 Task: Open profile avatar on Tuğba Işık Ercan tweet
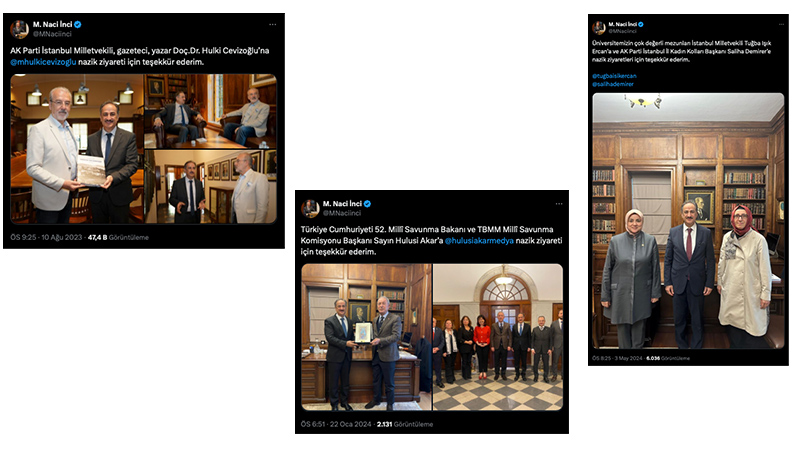(599, 28)
